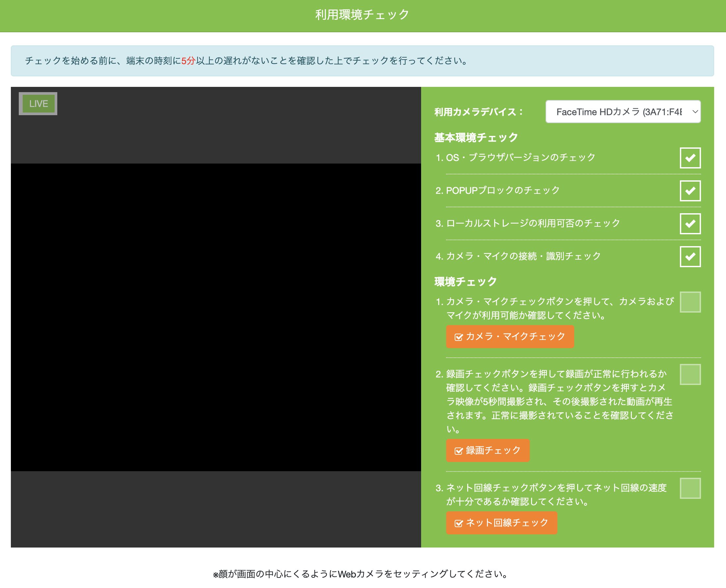Click the LIVE badge on the video preview
The height and width of the screenshot is (588, 726).
tap(38, 104)
